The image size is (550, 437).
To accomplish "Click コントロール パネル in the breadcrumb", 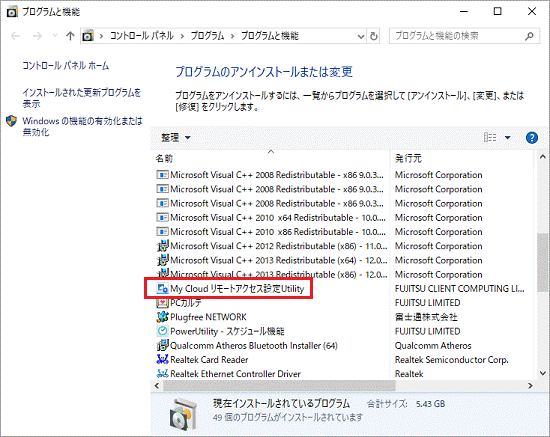I will tap(142, 36).
